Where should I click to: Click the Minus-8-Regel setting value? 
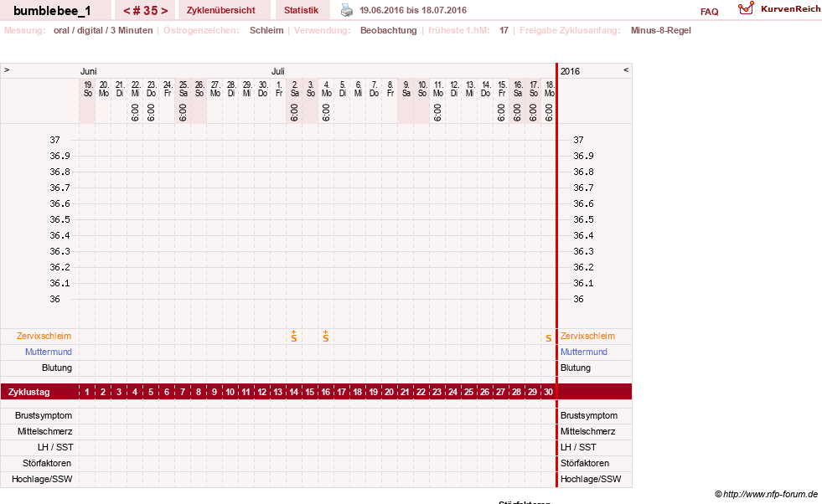[x=660, y=30]
